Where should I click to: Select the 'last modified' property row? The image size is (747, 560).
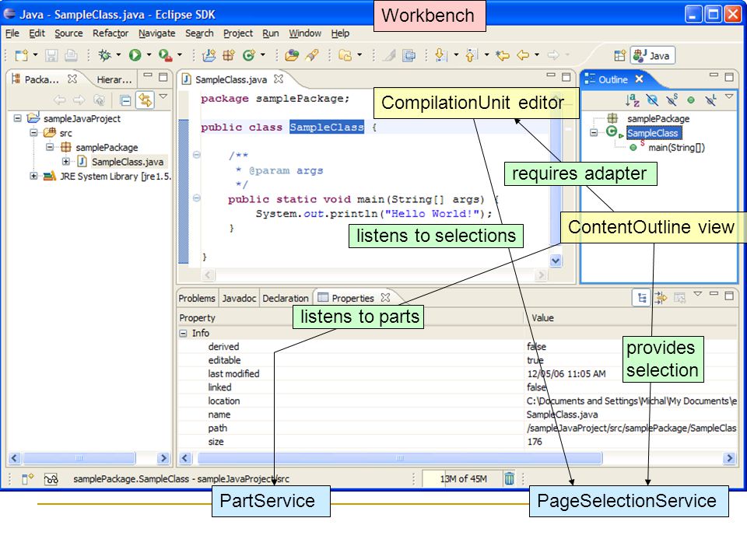point(458,374)
